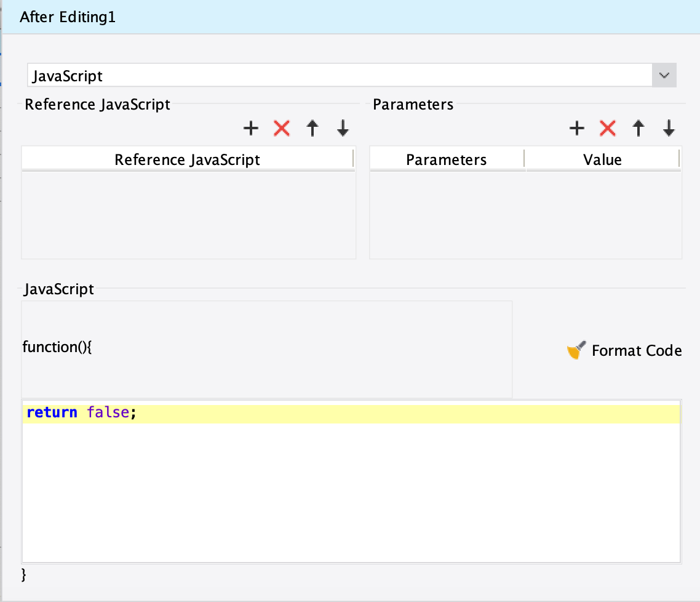Click the empty Parameters table area
The image size is (700, 602).
525,215
